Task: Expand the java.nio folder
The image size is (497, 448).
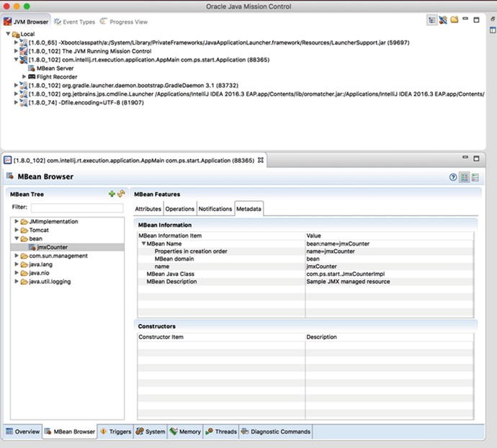Action: click(x=16, y=273)
